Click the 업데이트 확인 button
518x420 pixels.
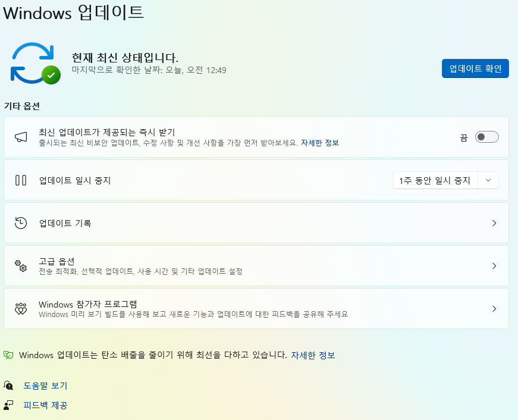(x=475, y=68)
